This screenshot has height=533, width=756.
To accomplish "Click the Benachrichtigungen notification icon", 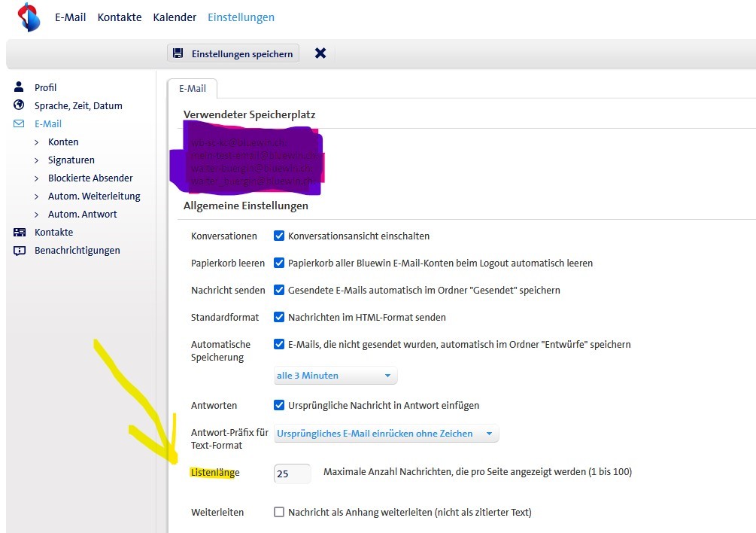I will [x=20, y=251].
